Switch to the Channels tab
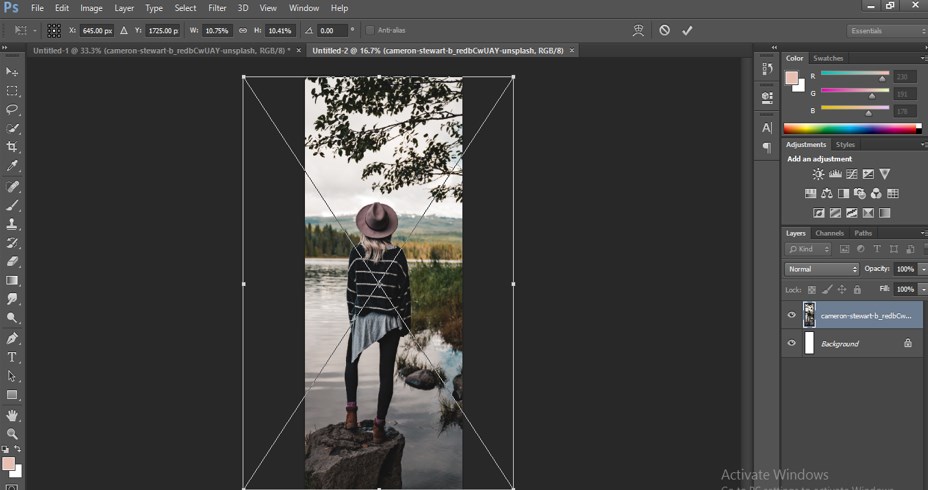 coord(829,233)
